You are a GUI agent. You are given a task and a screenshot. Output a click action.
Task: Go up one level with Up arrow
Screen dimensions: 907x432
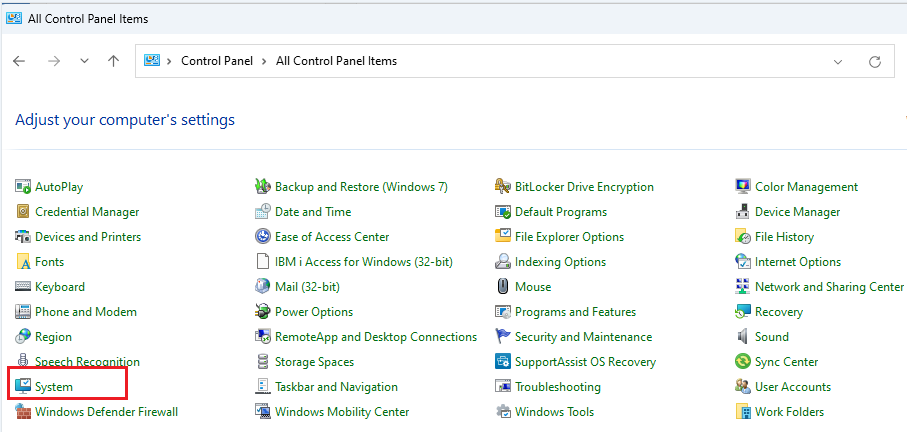pos(113,61)
